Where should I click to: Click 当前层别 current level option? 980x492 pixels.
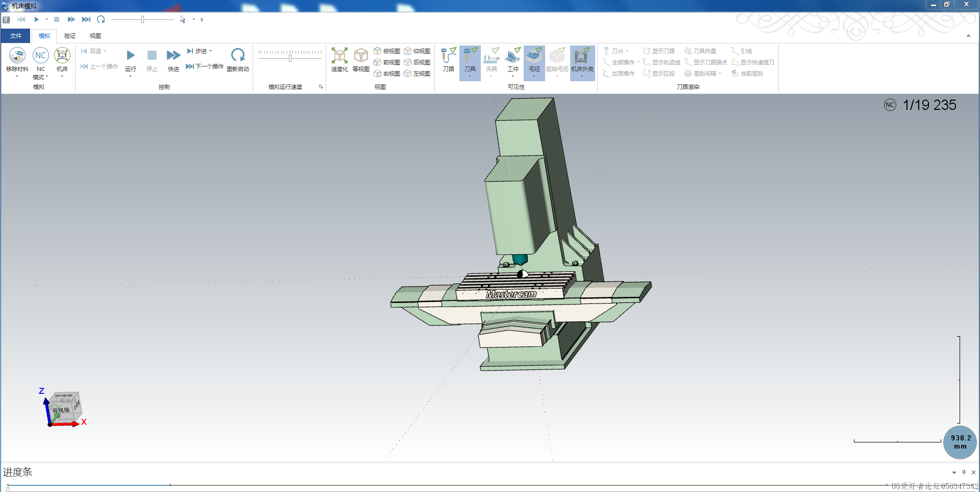coord(747,74)
